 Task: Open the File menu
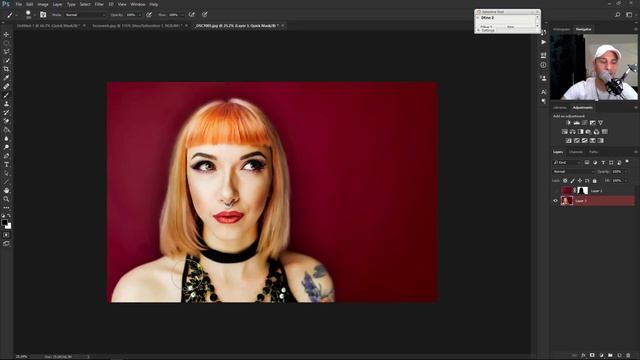tap(19, 4)
